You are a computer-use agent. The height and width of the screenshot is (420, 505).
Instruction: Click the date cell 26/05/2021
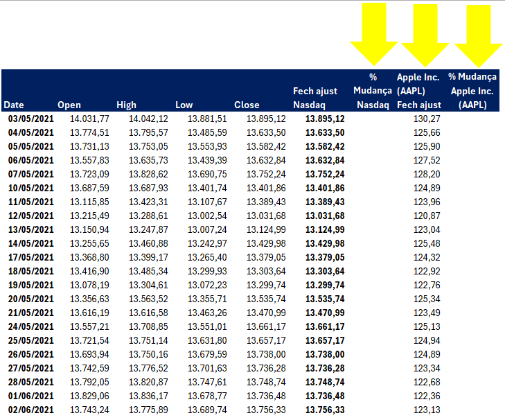point(31,354)
